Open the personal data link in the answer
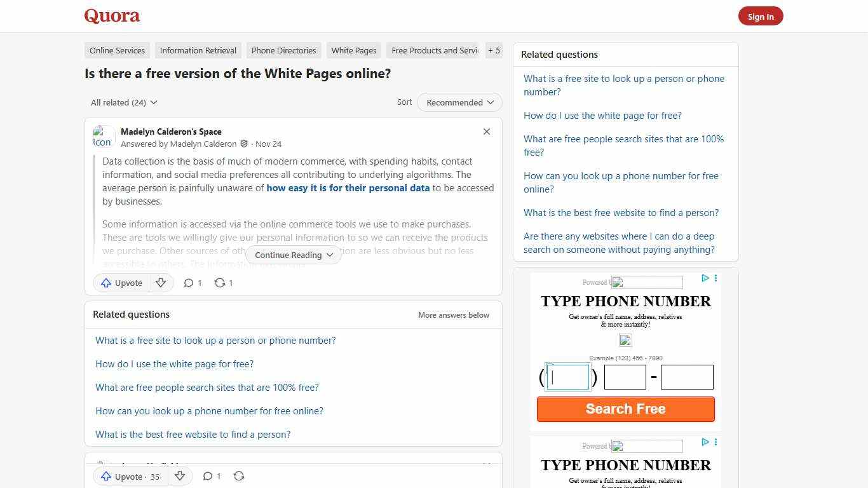 (x=348, y=187)
